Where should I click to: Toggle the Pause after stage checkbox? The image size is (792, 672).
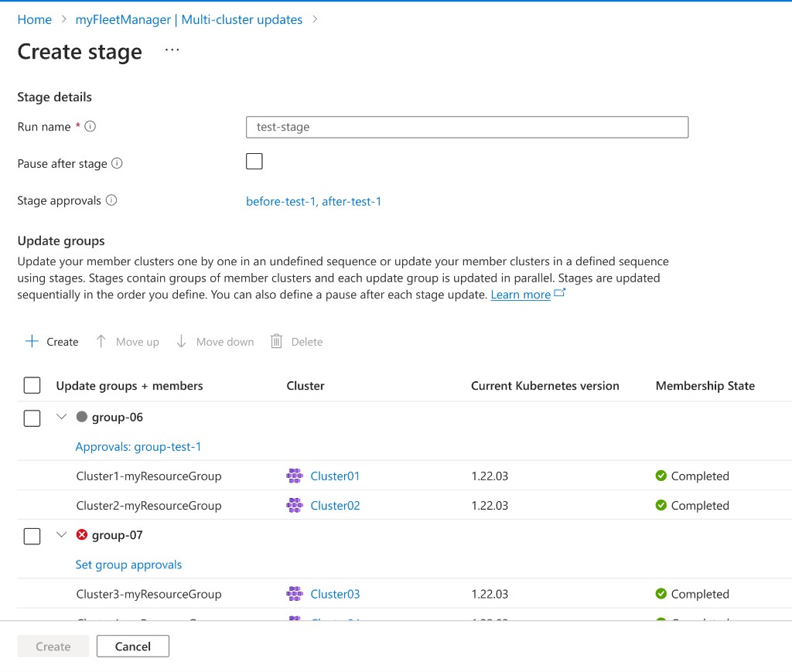(254, 162)
